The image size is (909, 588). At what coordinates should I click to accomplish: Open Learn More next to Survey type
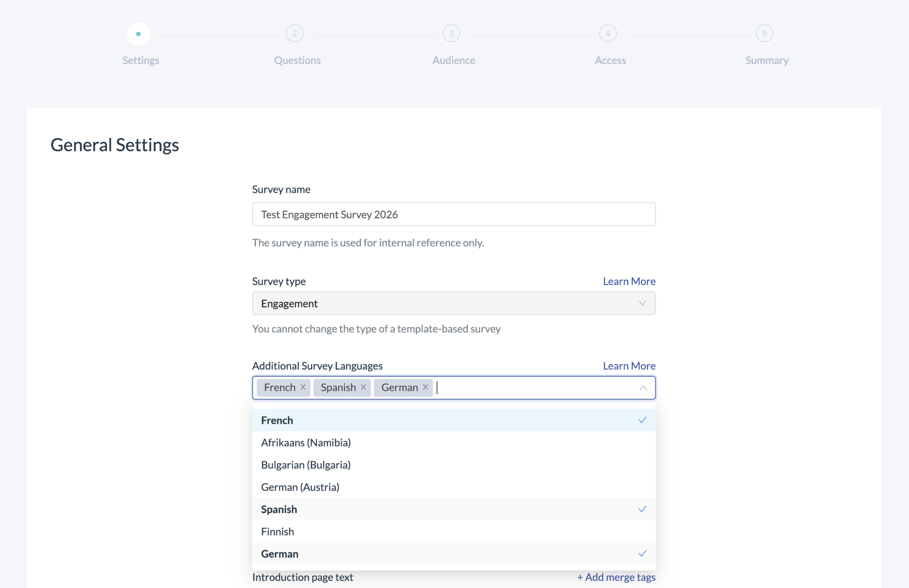click(x=629, y=282)
